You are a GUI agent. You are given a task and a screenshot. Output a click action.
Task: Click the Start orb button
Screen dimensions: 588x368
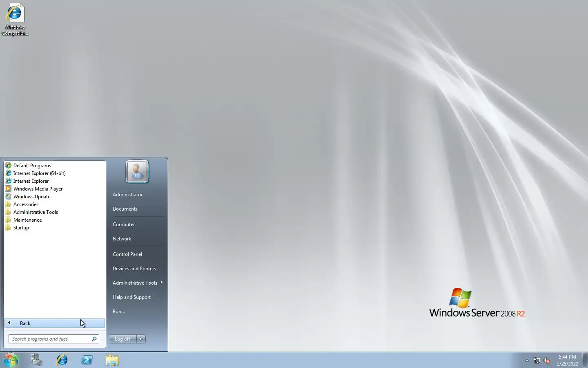(11, 360)
